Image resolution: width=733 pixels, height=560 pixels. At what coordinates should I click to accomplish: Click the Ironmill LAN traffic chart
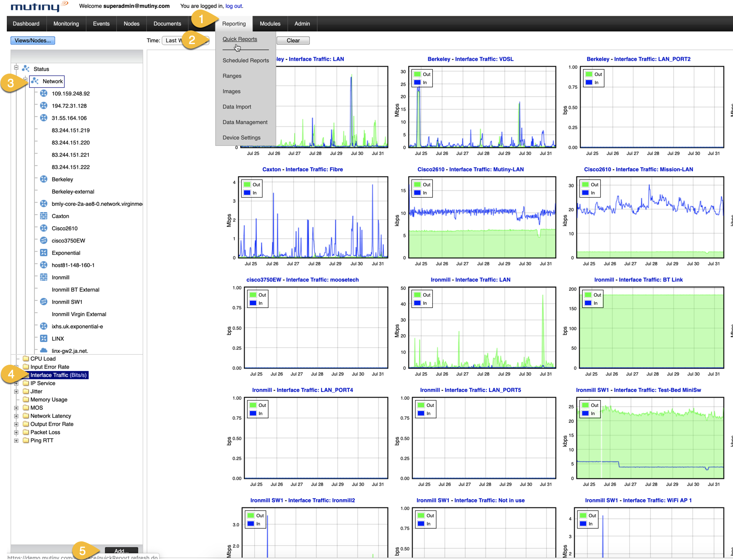click(x=482, y=328)
